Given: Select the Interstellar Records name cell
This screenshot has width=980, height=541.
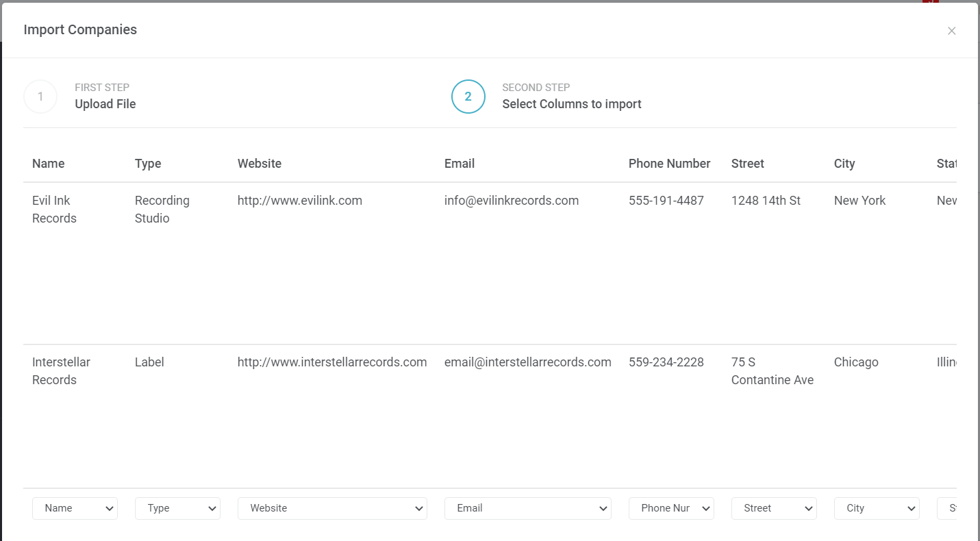Looking at the screenshot, I should point(61,371).
